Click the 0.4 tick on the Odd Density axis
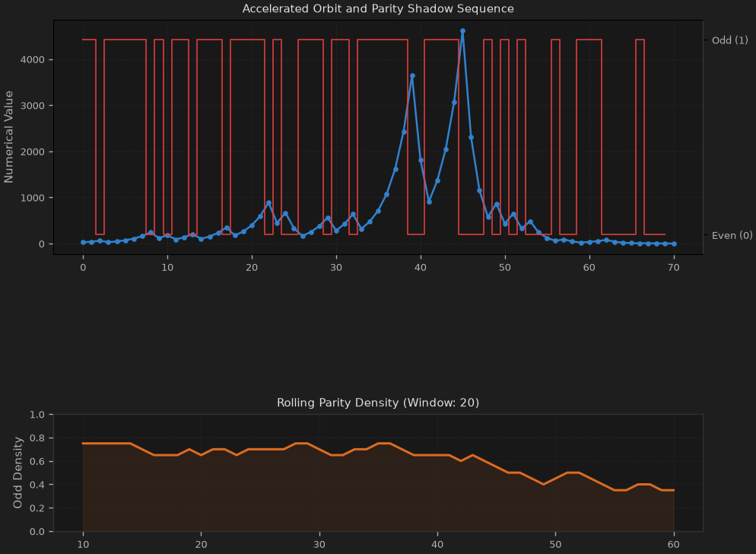This screenshot has width=756, height=554. coord(37,485)
